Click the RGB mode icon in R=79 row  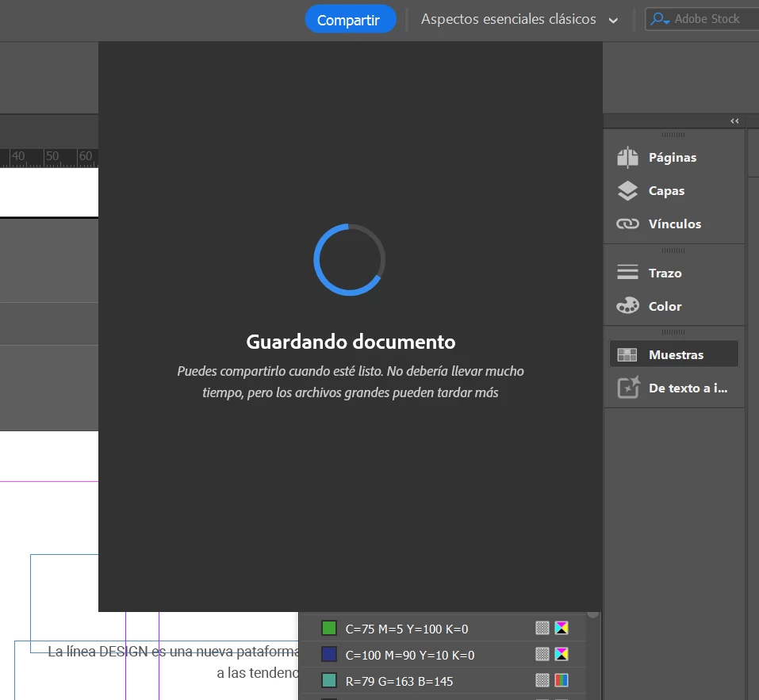562,680
